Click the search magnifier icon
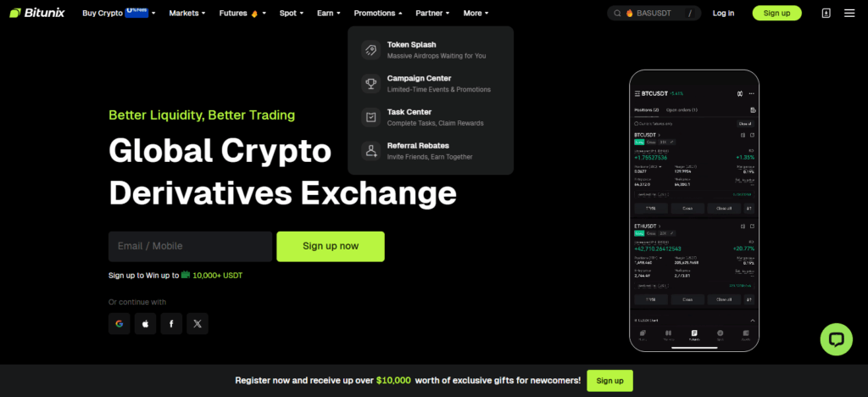Viewport: 868px width, 397px height. point(617,14)
